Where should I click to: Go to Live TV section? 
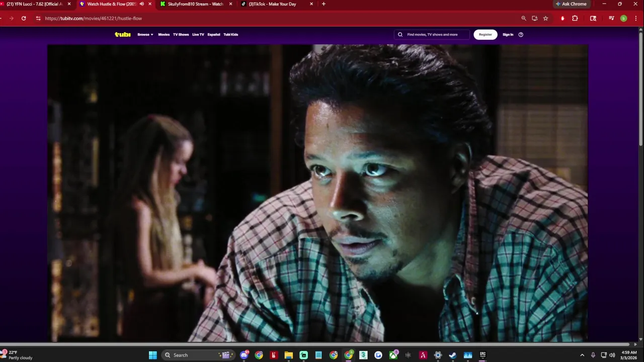(198, 35)
